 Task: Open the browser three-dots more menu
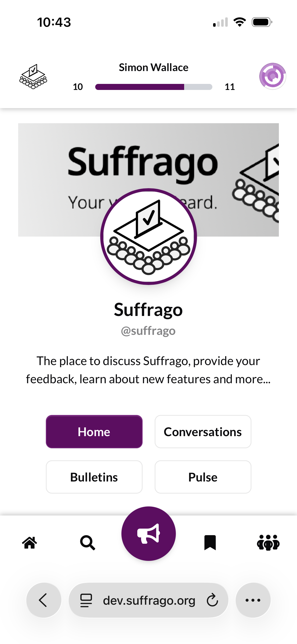[253, 600]
